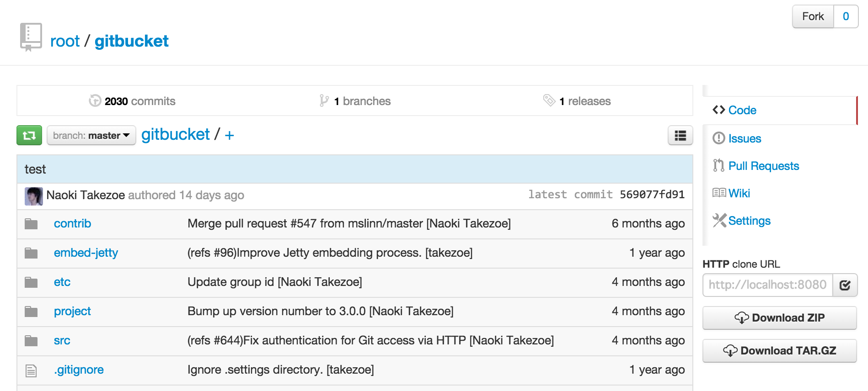Open Naoki Takezoe's author profile link
This screenshot has width=868, height=391.
coord(86,195)
